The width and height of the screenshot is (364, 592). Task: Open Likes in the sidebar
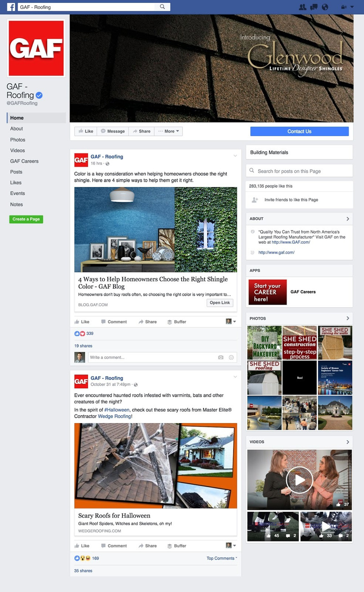pyautogui.click(x=16, y=183)
